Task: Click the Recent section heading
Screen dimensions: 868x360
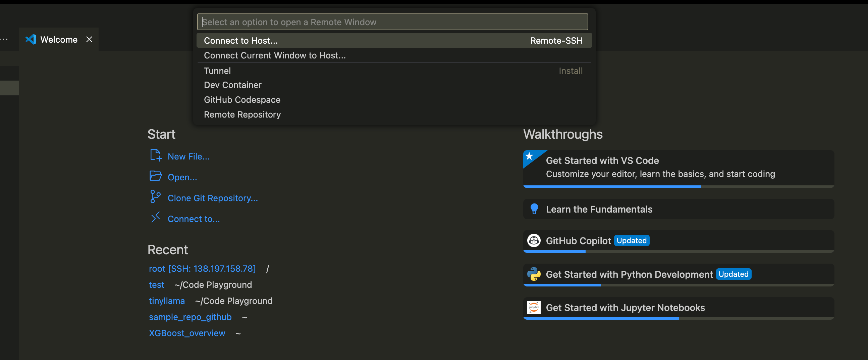Action: 168,250
